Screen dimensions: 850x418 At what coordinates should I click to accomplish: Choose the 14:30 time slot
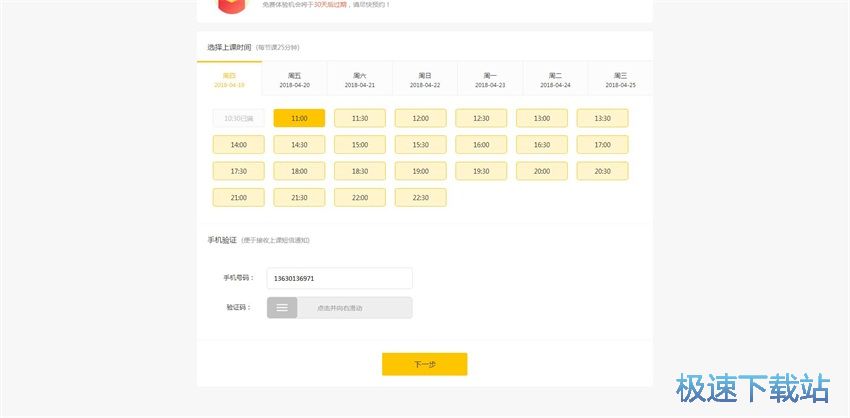(x=299, y=145)
